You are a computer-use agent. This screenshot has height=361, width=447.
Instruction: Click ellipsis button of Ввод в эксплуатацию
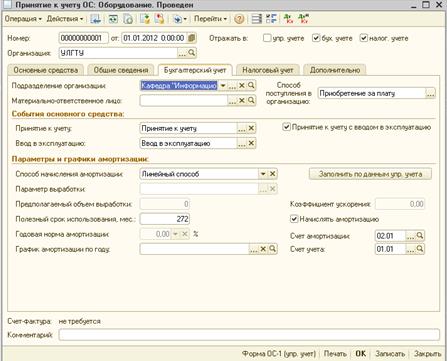point(242,143)
